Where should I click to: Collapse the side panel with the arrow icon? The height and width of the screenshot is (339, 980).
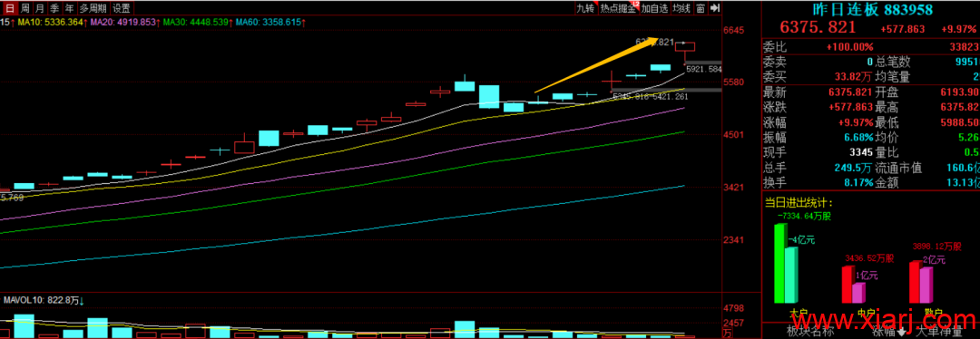click(x=716, y=8)
